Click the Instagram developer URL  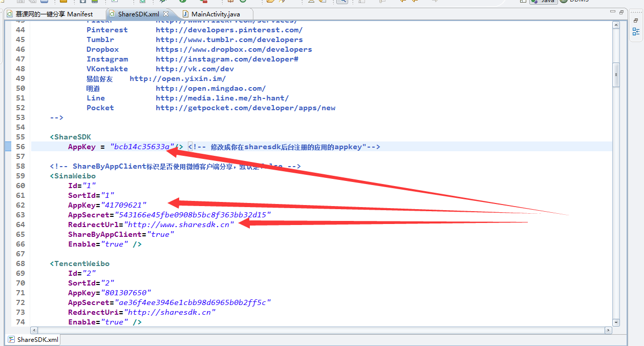tap(227, 59)
